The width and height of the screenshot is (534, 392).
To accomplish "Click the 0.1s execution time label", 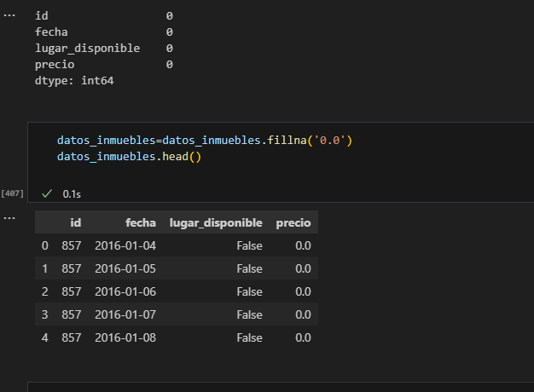I will click(x=72, y=194).
